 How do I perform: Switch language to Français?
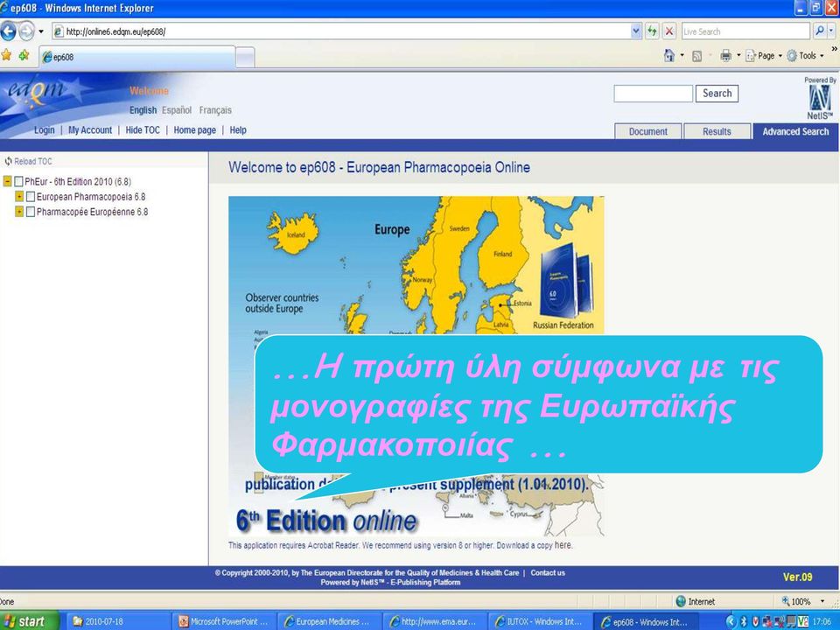(x=215, y=110)
